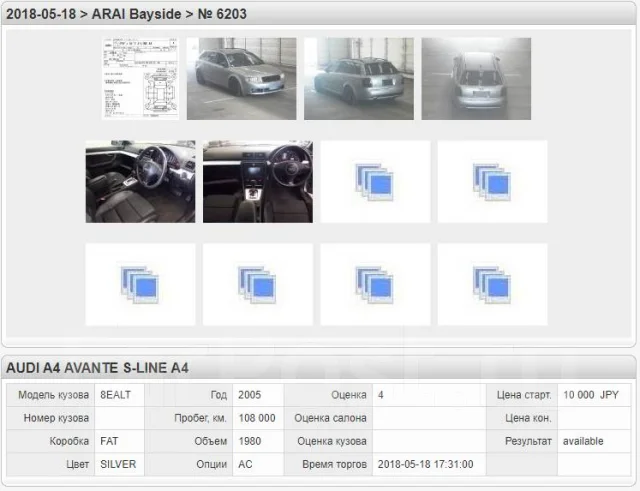
Task: Click the 'Время торгов' label
Action: [334, 464]
